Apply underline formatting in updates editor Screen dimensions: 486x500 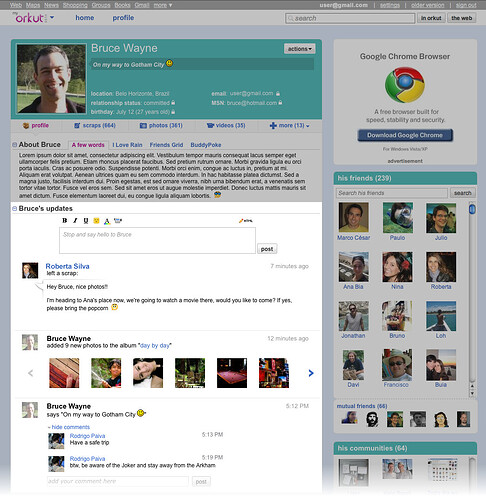(x=86, y=220)
